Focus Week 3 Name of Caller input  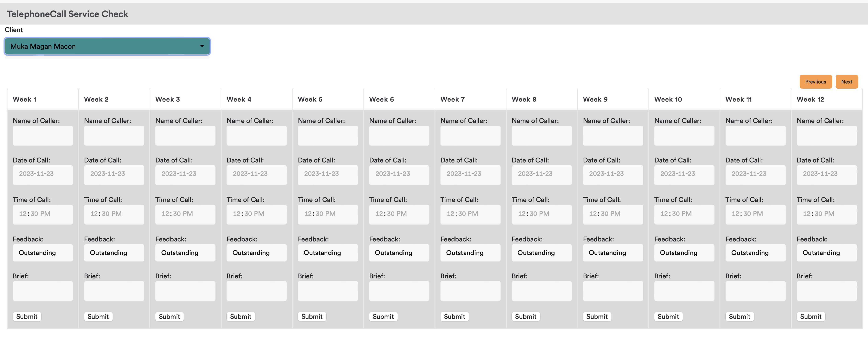pos(185,135)
